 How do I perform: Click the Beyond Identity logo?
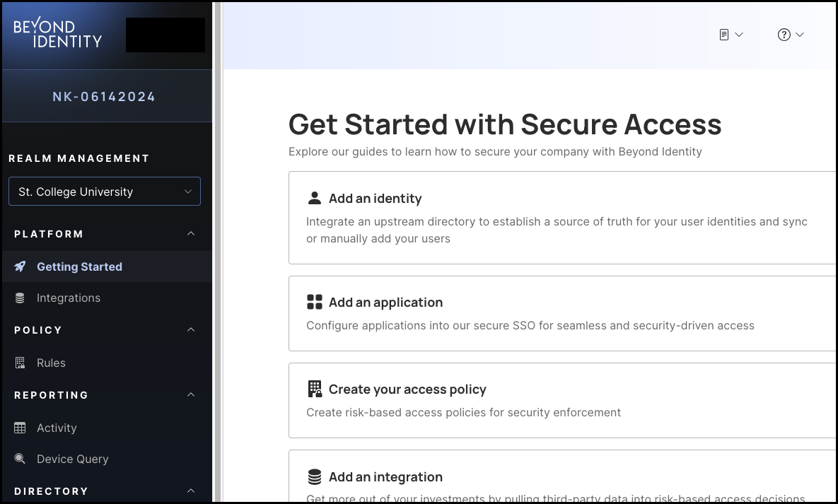pyautogui.click(x=58, y=34)
